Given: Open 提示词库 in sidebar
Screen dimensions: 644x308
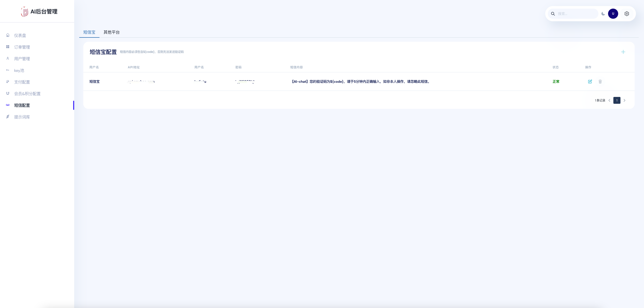Looking at the screenshot, I should coord(22,117).
